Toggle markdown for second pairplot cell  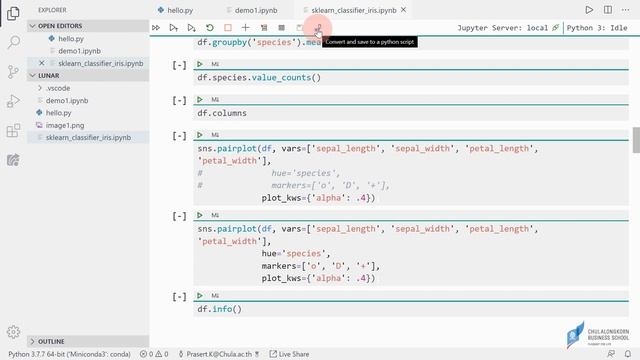[x=215, y=215]
